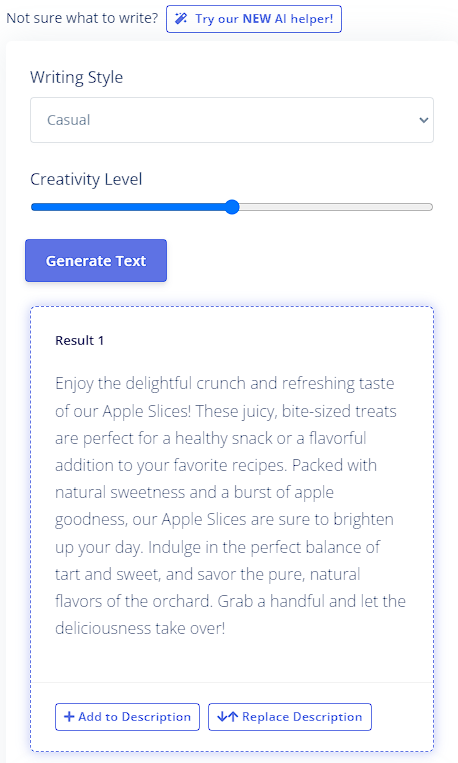Click Add to Description button
The width and height of the screenshot is (458, 763).
(x=128, y=717)
